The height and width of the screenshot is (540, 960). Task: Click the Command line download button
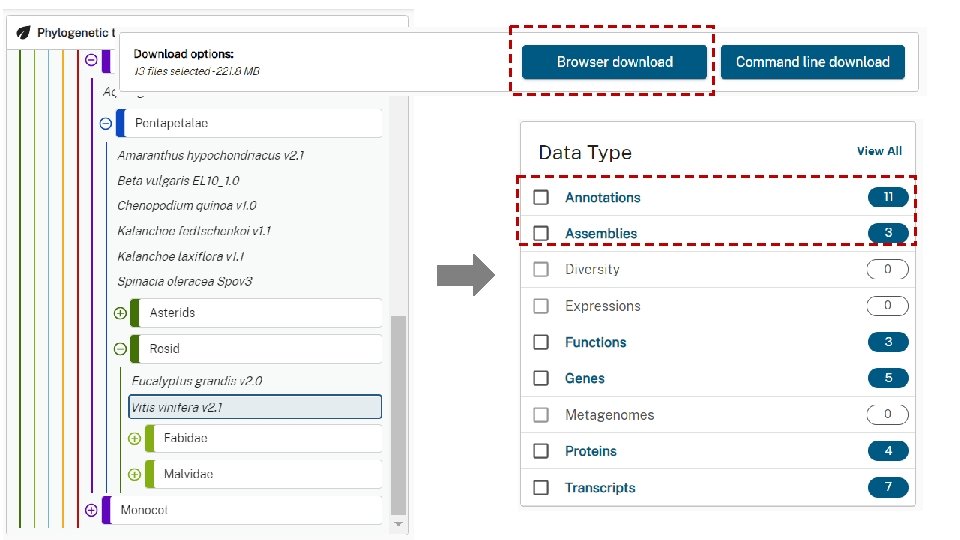[812, 62]
